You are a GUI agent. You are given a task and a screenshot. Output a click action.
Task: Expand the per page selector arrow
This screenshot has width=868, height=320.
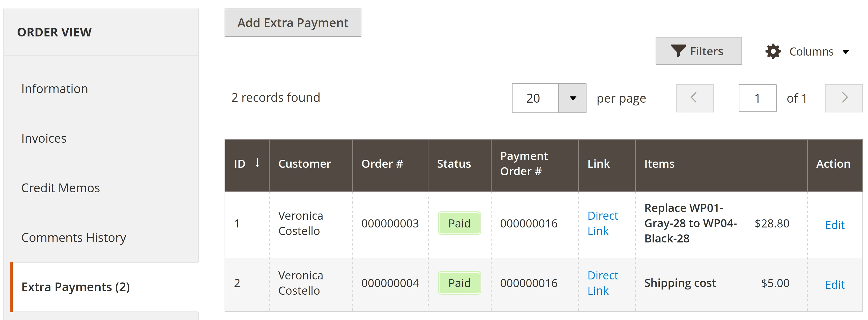pyautogui.click(x=573, y=98)
